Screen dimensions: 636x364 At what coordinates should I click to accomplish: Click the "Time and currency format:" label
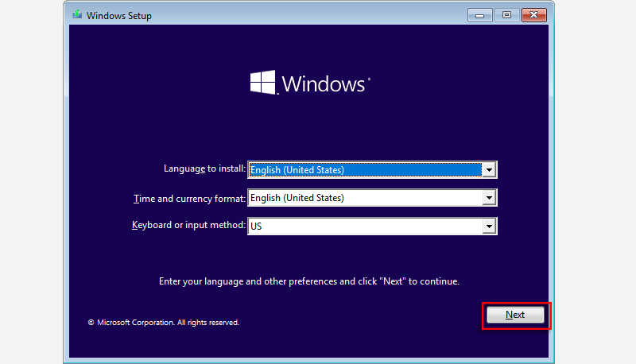pos(189,199)
